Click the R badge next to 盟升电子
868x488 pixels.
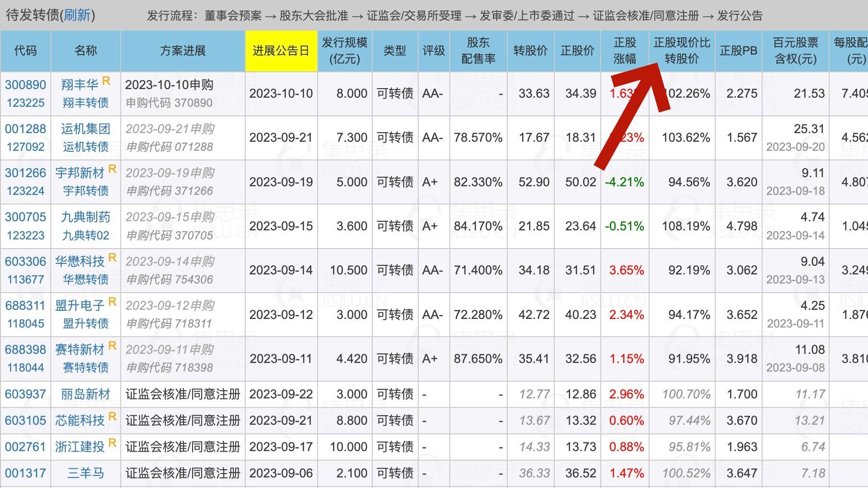pyautogui.click(x=112, y=302)
